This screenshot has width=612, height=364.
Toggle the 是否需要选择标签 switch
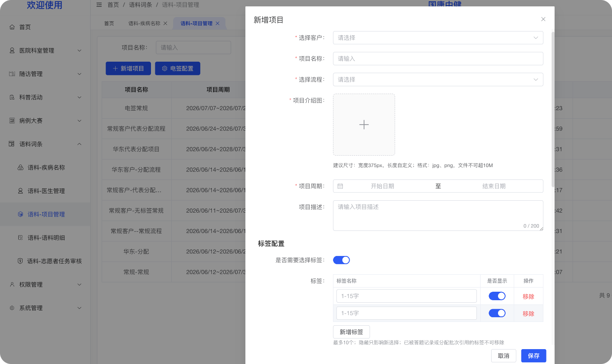point(342,260)
